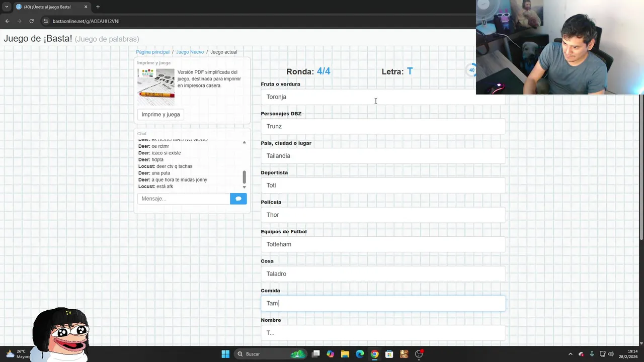Viewport: 644px width, 362px height.
Task: Open a new browser tab
Action: coord(98,7)
